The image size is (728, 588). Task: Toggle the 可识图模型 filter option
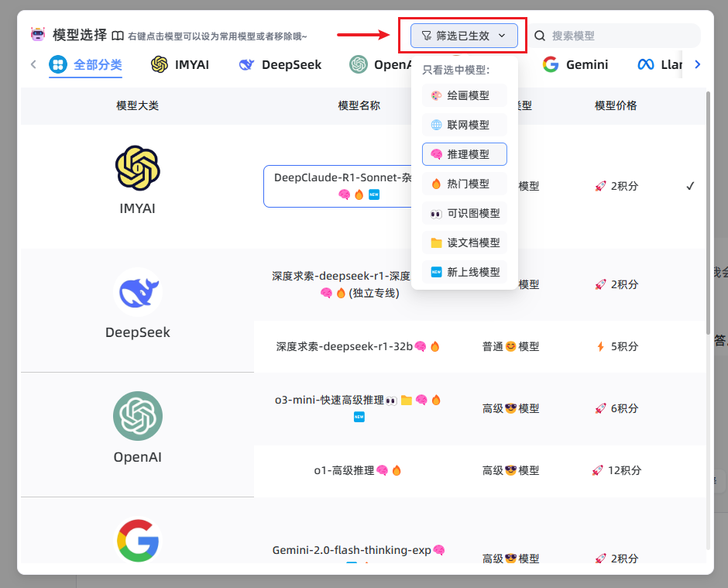tap(464, 213)
